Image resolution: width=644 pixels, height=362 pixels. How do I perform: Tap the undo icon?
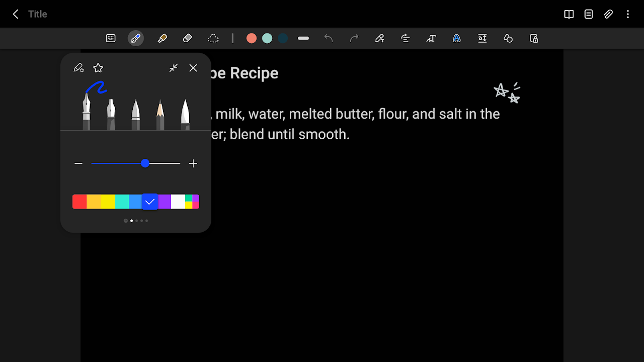[329, 38]
